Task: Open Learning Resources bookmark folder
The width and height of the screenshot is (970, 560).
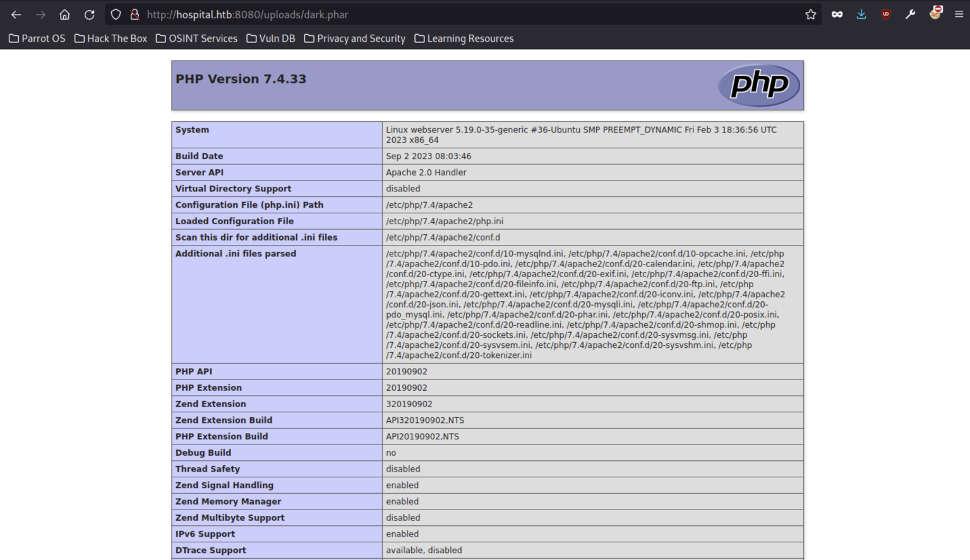Action: pos(464,39)
